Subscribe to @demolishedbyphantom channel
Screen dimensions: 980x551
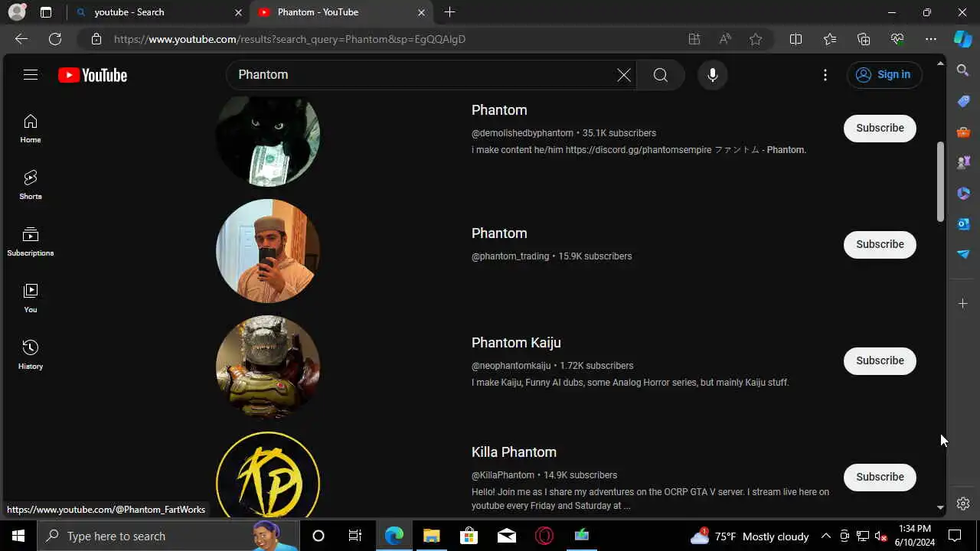coord(880,128)
